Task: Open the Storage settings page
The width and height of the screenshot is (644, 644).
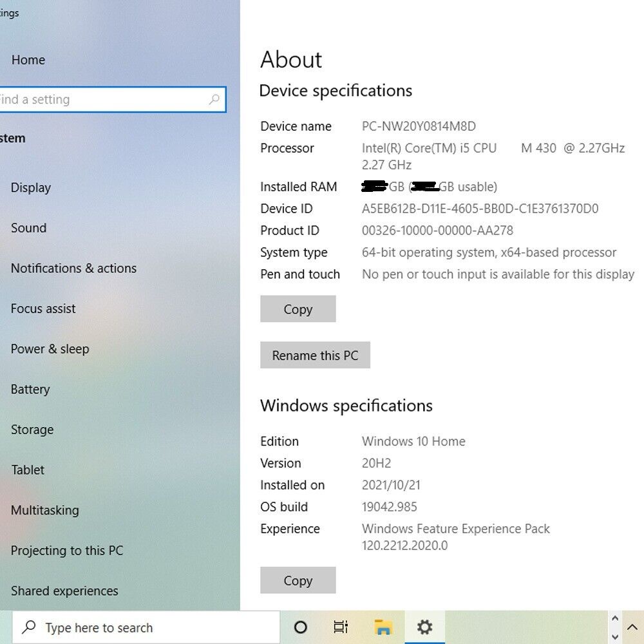Action: pyautogui.click(x=32, y=430)
